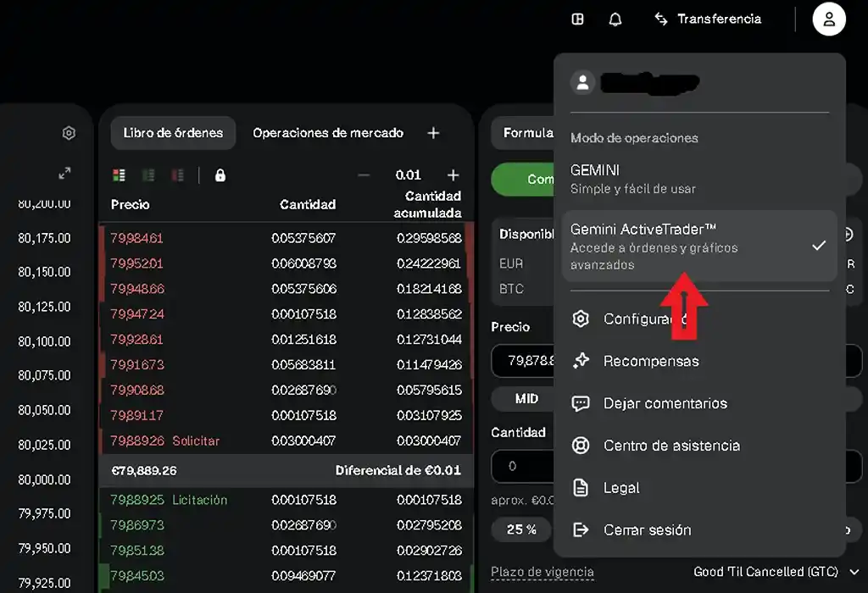
Task: Open Configuración from the profile menu
Action: coord(699,319)
